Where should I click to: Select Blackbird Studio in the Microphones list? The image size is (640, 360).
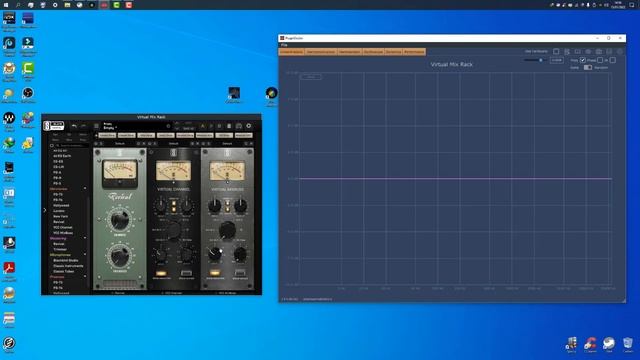(65, 260)
